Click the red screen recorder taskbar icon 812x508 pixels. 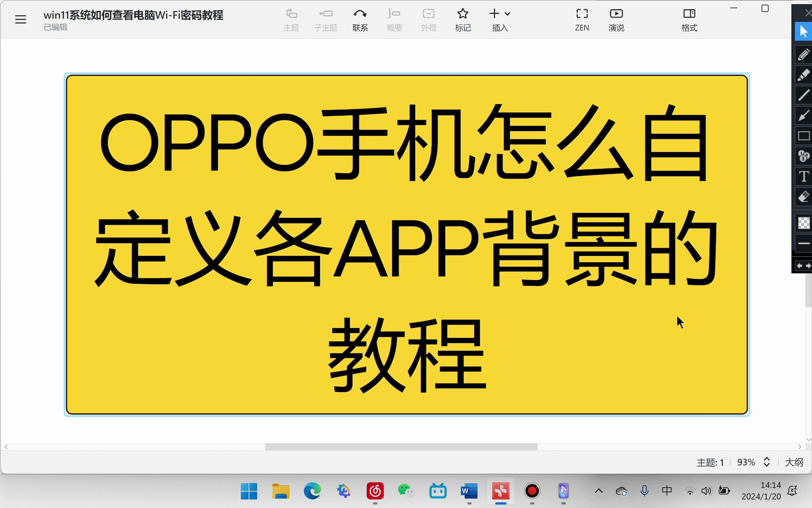[x=532, y=491]
